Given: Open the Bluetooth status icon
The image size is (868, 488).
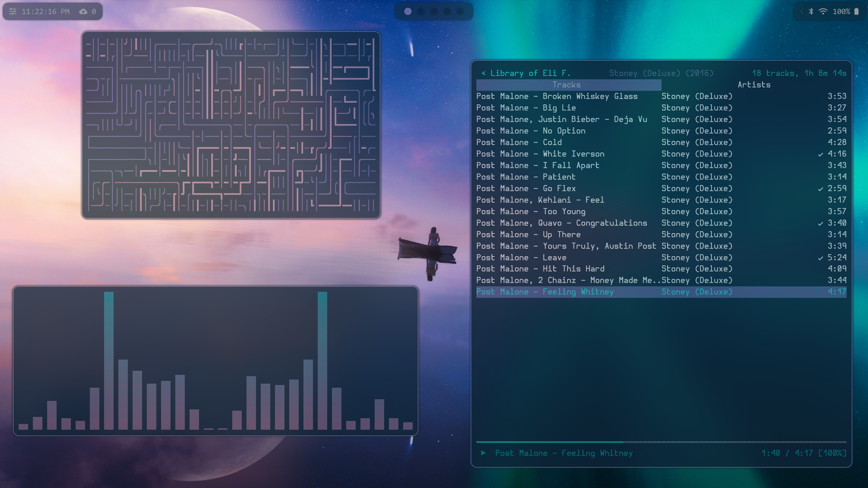Looking at the screenshot, I should [811, 12].
